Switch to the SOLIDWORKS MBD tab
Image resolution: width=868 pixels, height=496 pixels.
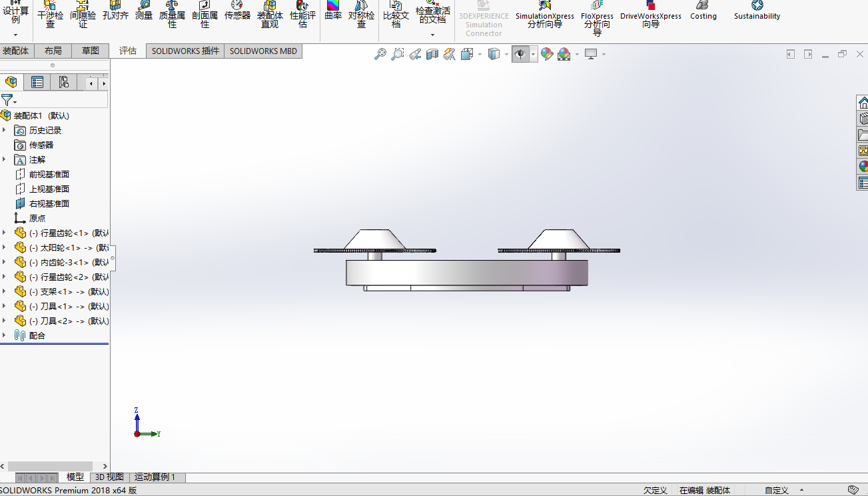click(263, 51)
